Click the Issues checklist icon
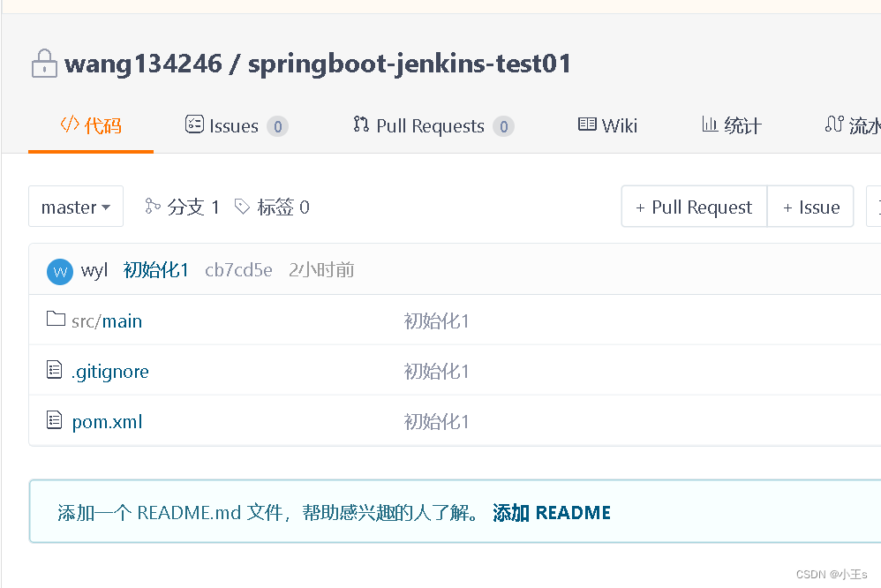Screen dimensions: 881x588 (x=195, y=125)
